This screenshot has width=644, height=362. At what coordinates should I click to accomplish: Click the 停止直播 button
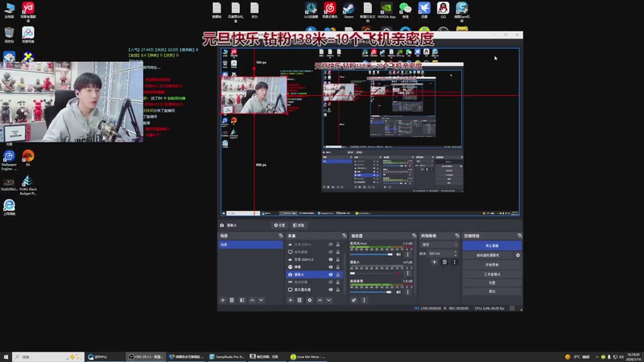click(491, 245)
